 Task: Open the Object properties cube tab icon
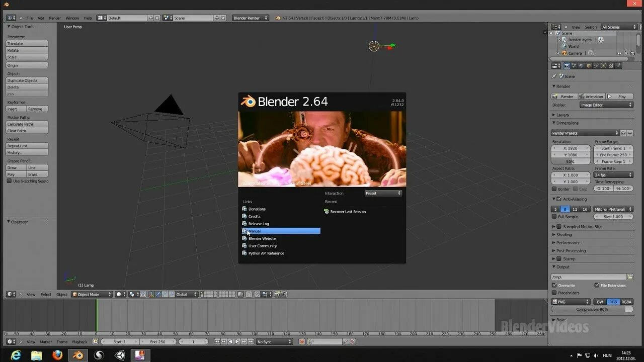589,65
